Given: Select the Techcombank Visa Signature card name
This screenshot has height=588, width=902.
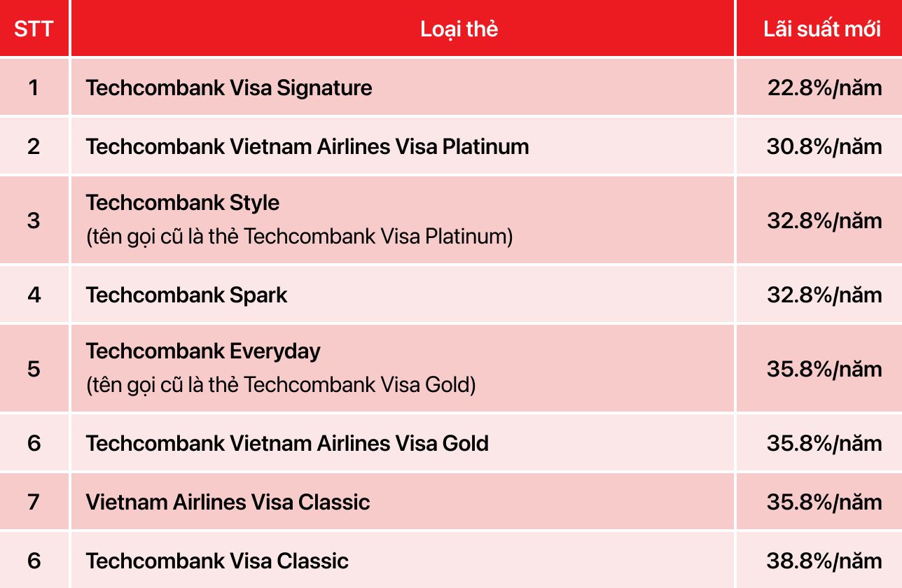Looking at the screenshot, I should (229, 88).
